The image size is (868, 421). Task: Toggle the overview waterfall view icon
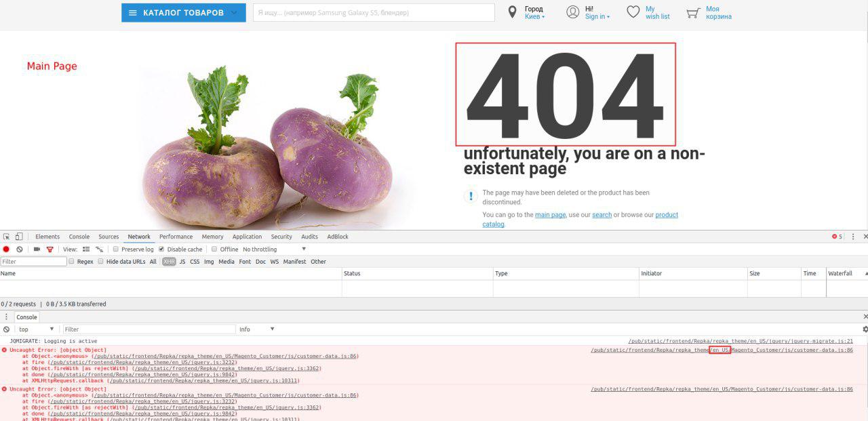[99, 249]
